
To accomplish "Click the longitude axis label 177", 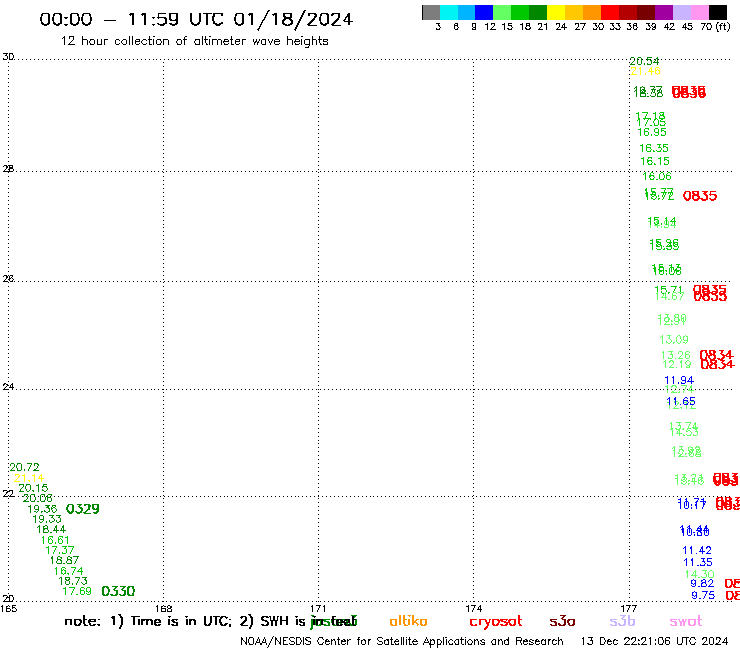I will tap(629, 609).
